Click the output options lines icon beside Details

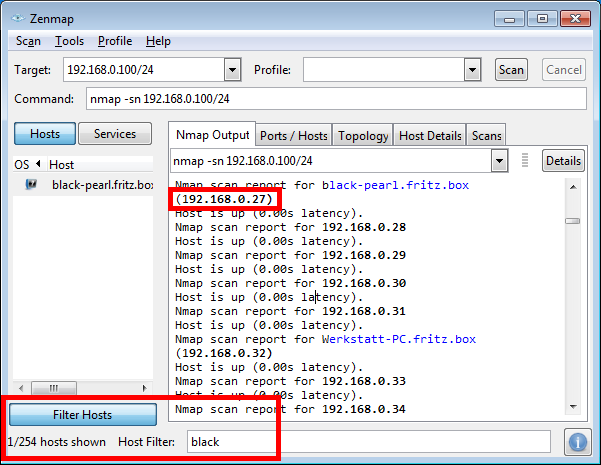click(x=525, y=160)
